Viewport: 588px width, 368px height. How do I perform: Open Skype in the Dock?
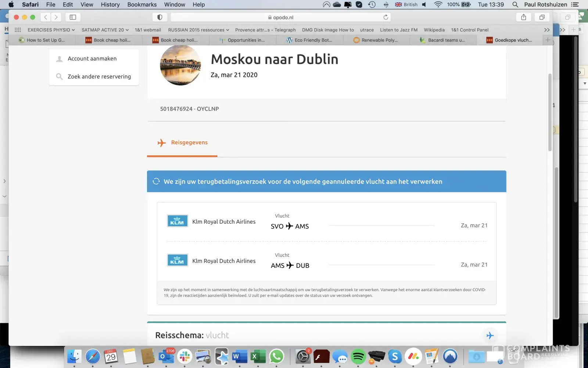[395, 356]
